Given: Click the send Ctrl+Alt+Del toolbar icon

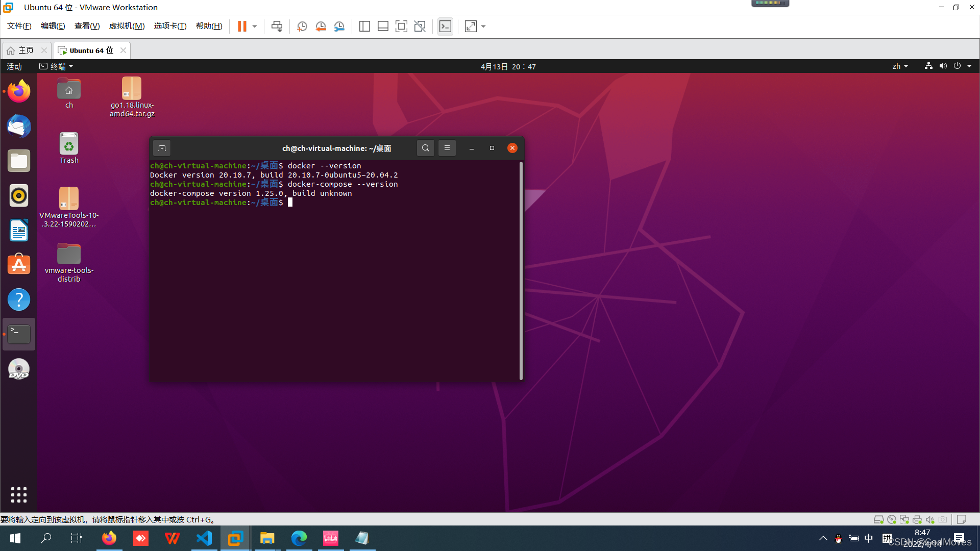Looking at the screenshot, I should click(x=277, y=27).
